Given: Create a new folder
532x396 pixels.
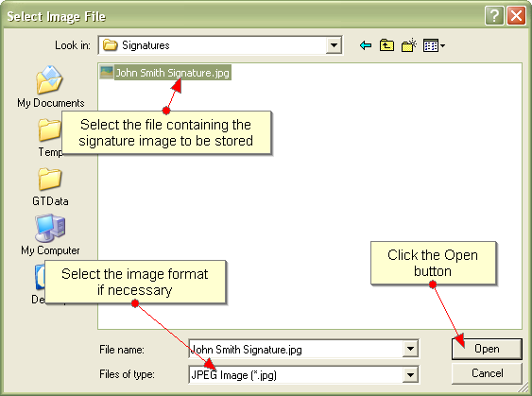Looking at the screenshot, I should click(409, 45).
